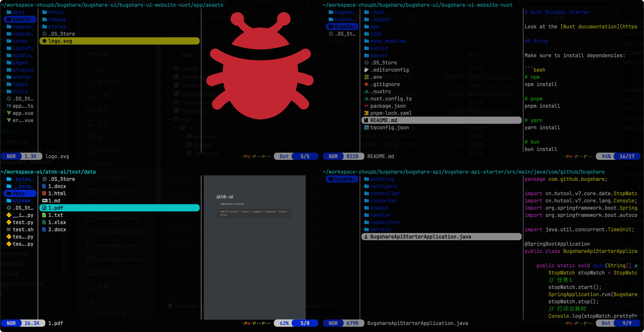Click the HTML5 icon beside 1.html
This screenshot has height=332, width=644.
click(x=44, y=194)
